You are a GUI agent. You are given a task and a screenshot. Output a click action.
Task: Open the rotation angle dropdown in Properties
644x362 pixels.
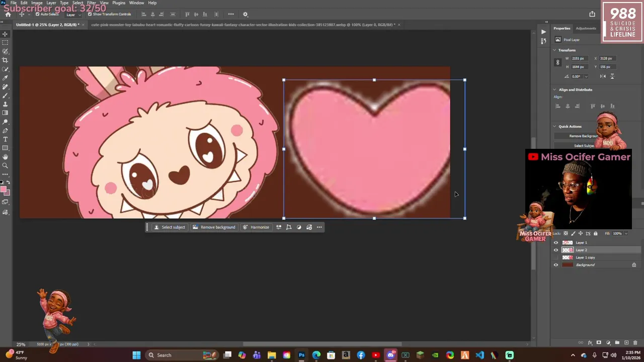tap(586, 76)
